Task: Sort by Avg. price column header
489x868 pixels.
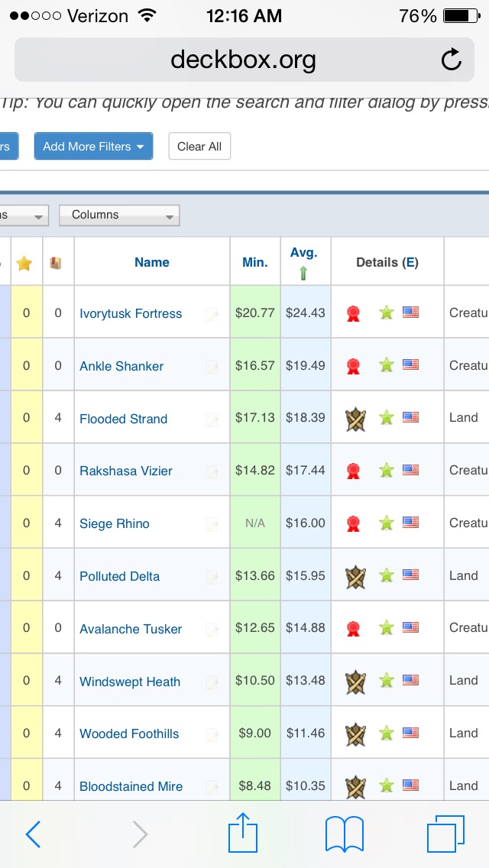Action: click(x=304, y=254)
